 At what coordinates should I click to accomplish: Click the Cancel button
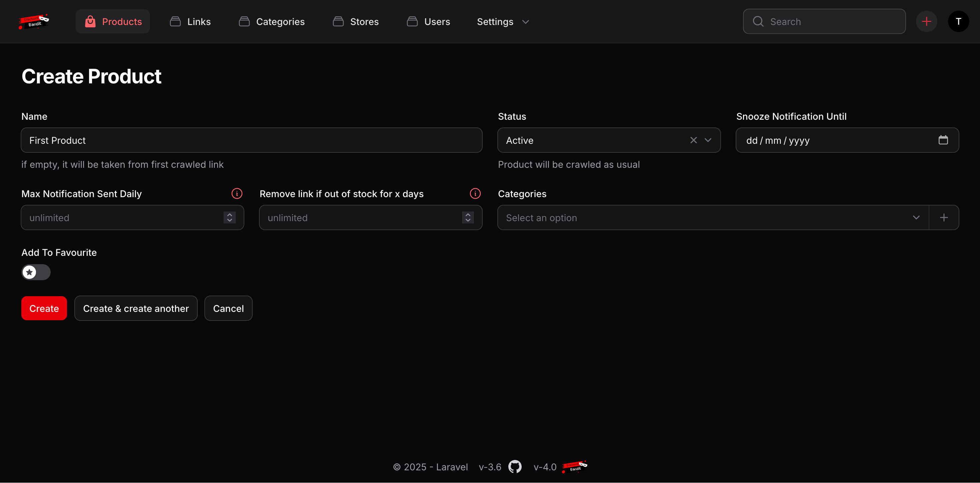point(228,308)
